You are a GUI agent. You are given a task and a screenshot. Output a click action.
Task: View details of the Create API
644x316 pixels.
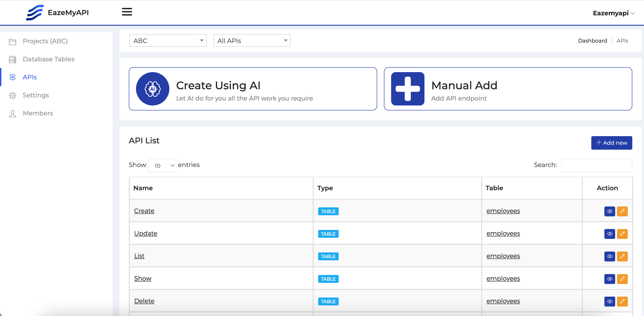coord(610,211)
